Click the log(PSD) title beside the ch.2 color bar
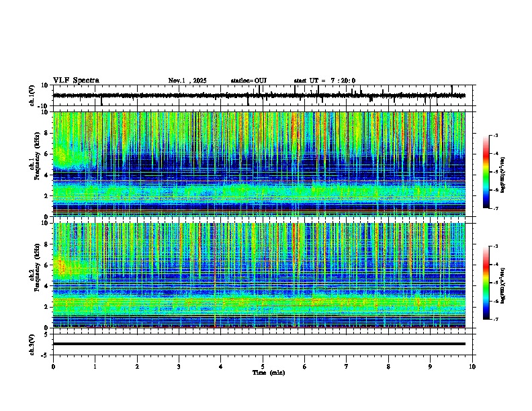 pos(503,285)
